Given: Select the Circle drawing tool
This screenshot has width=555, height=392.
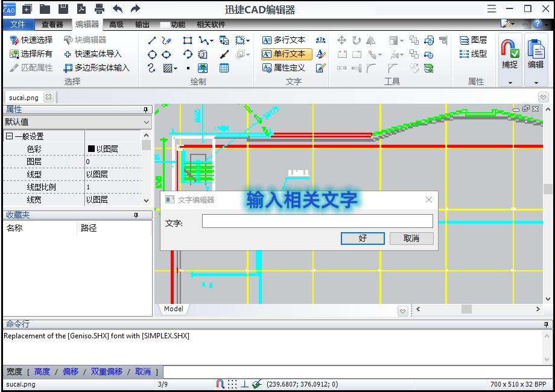Looking at the screenshot, I should point(151,54).
